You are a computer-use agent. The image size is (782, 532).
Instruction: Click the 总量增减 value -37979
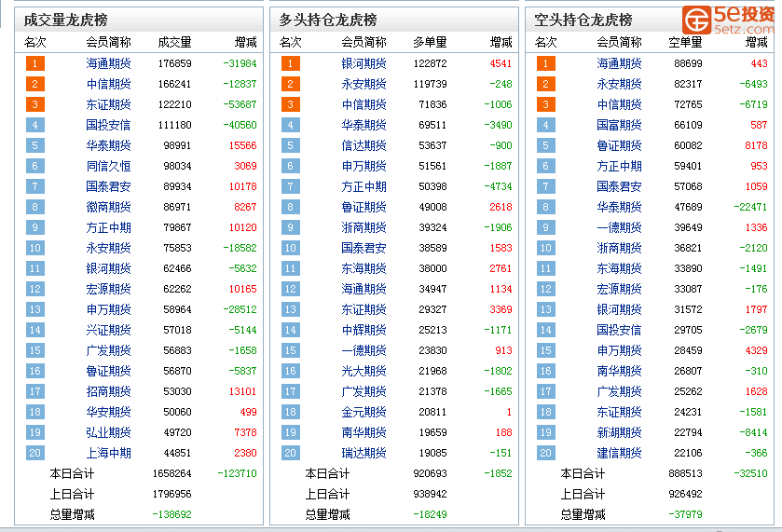(685, 514)
